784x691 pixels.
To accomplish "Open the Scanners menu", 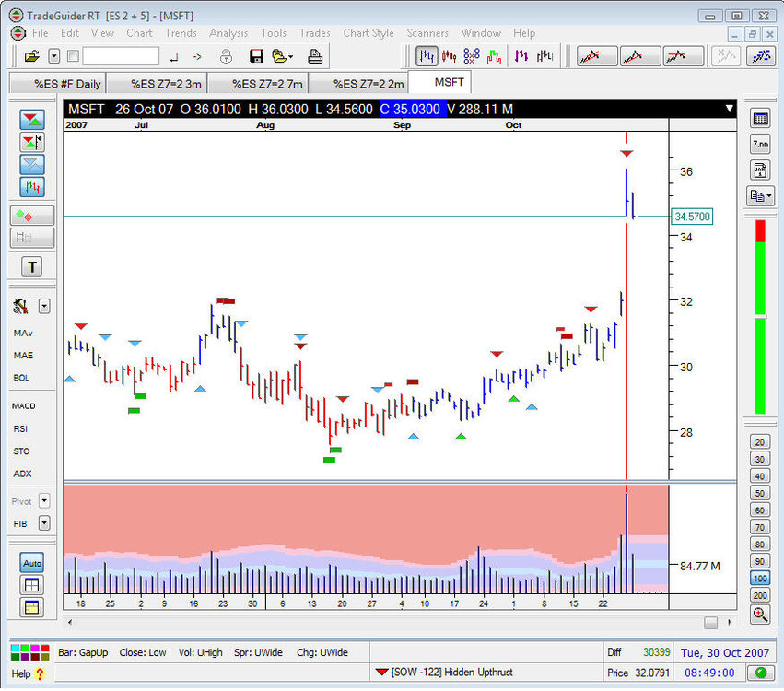I will click(427, 33).
